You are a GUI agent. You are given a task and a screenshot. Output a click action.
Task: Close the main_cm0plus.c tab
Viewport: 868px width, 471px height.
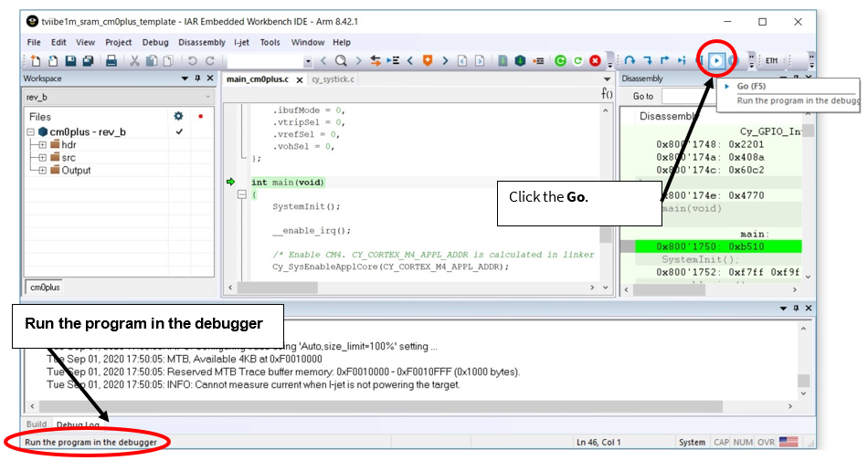pos(300,79)
